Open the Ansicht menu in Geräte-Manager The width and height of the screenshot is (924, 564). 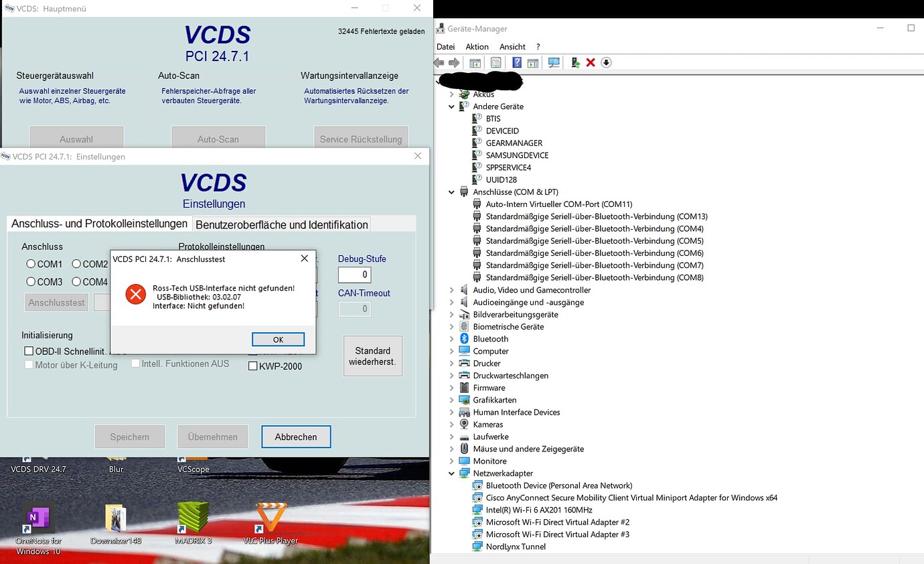(x=512, y=46)
